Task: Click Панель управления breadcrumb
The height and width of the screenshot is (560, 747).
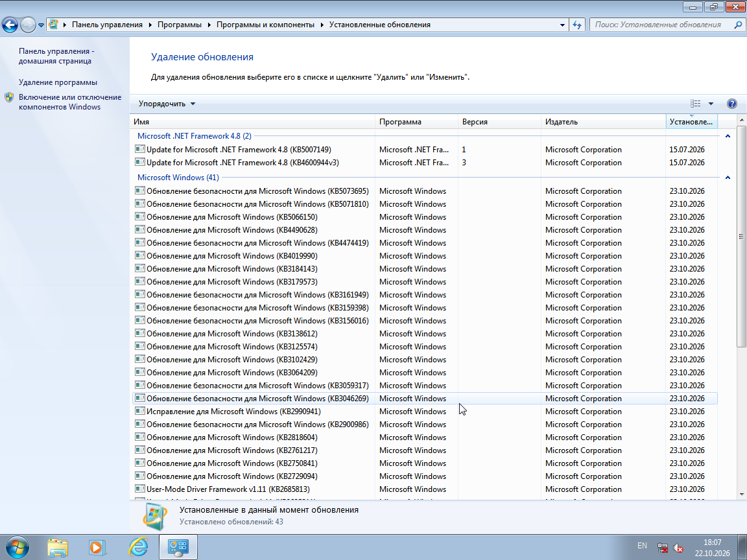Action: pyautogui.click(x=107, y=25)
